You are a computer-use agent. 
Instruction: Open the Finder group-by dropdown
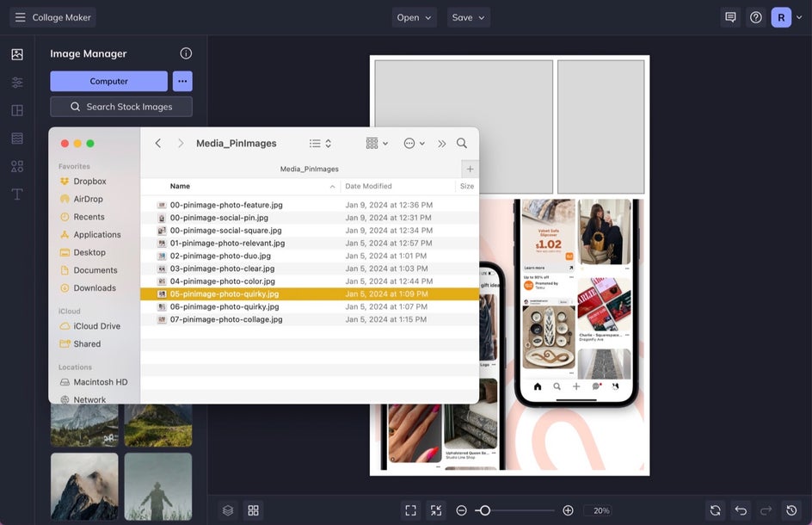[x=377, y=144]
